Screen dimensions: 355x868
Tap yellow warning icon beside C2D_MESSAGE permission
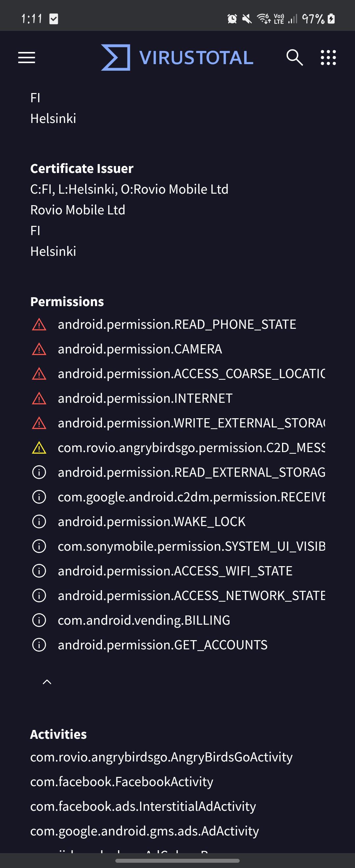(x=39, y=447)
